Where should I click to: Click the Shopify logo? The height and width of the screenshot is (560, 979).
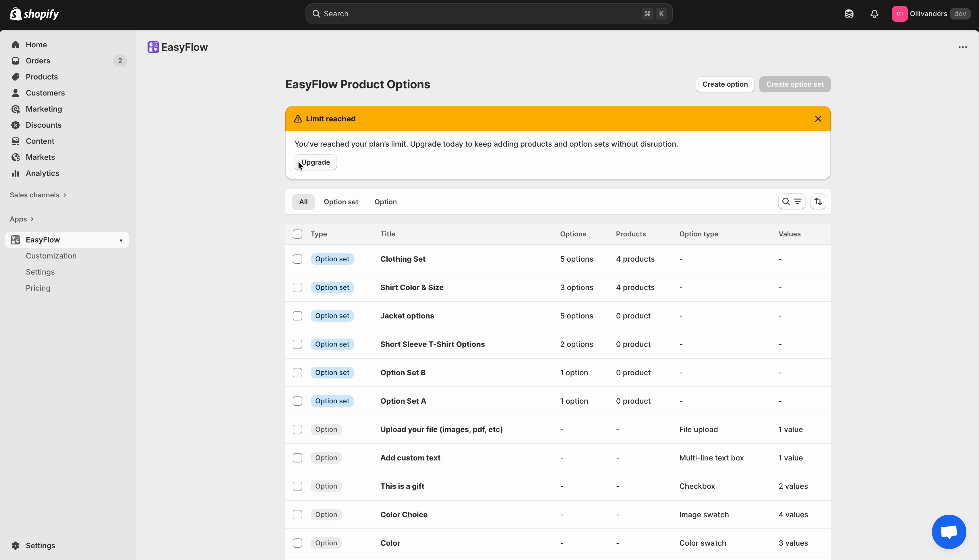pyautogui.click(x=34, y=14)
